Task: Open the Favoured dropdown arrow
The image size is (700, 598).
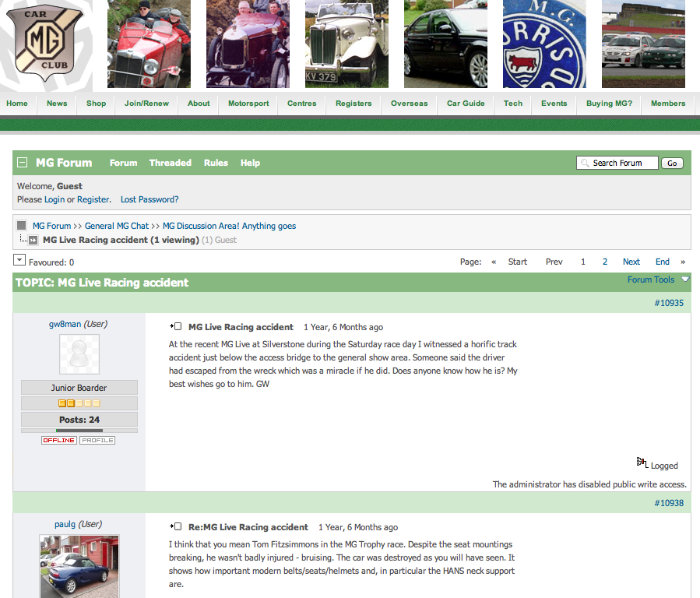Action: click(x=19, y=260)
